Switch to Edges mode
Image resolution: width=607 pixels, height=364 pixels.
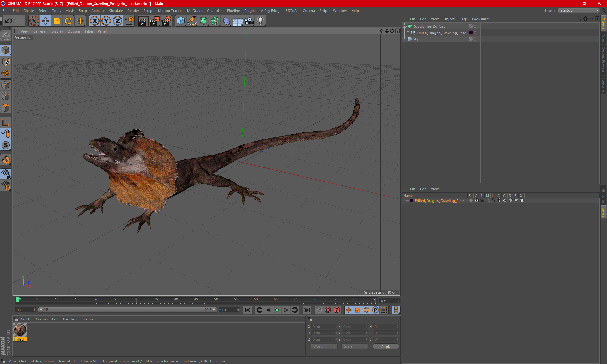6,96
